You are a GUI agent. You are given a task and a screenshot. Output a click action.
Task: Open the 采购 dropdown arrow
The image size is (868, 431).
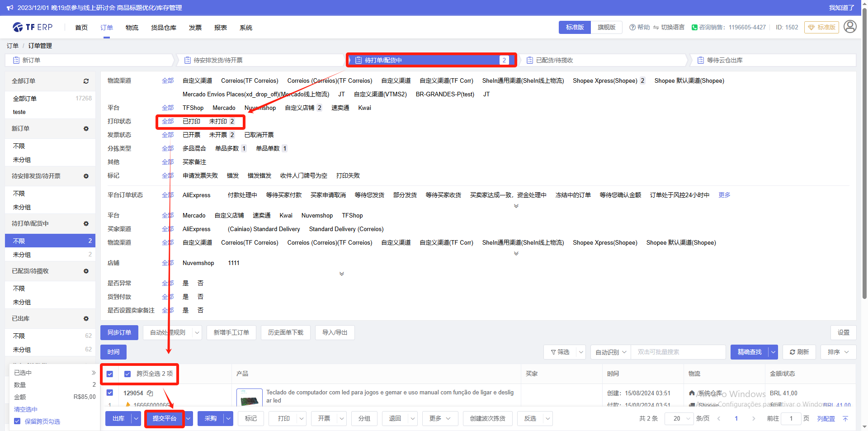click(x=228, y=418)
